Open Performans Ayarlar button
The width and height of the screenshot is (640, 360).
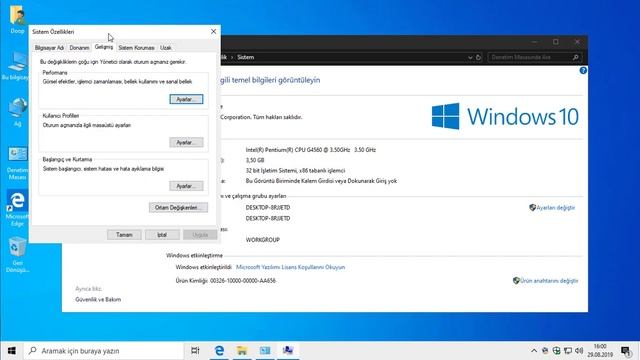pyautogui.click(x=186, y=99)
